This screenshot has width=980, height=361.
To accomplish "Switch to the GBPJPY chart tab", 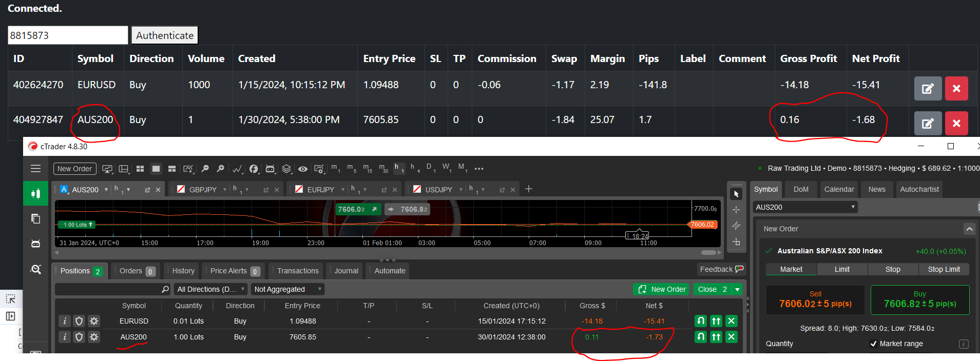I will coord(203,190).
